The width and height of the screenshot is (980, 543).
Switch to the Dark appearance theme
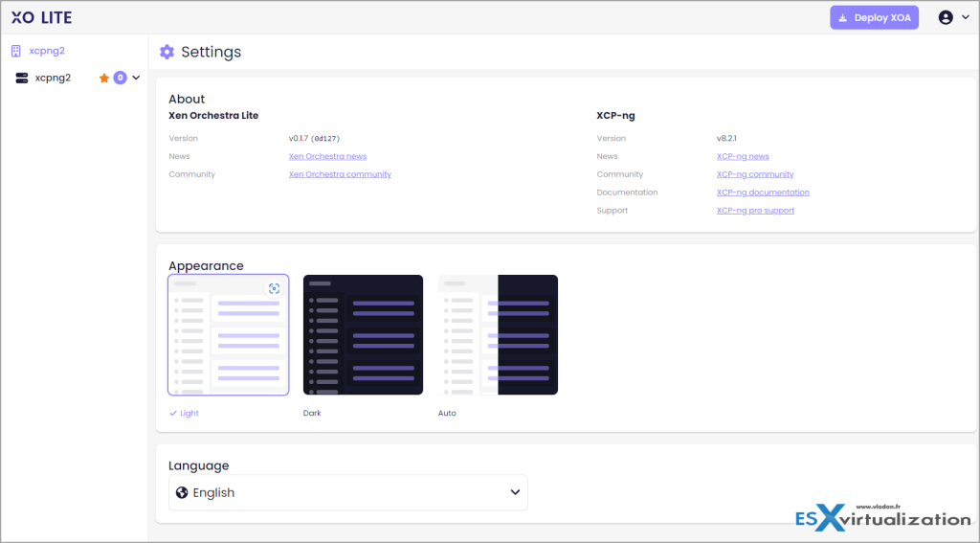[x=363, y=335]
